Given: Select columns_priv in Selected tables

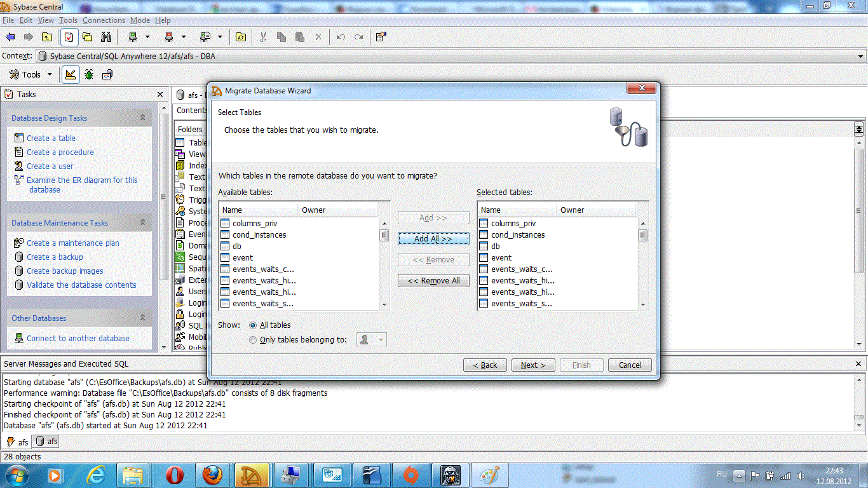Looking at the screenshot, I should [513, 223].
